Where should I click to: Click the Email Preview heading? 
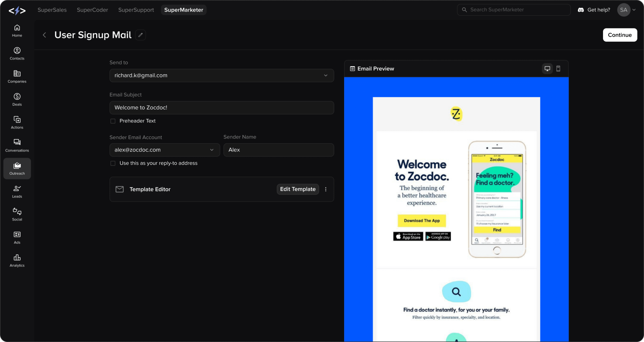tap(376, 69)
